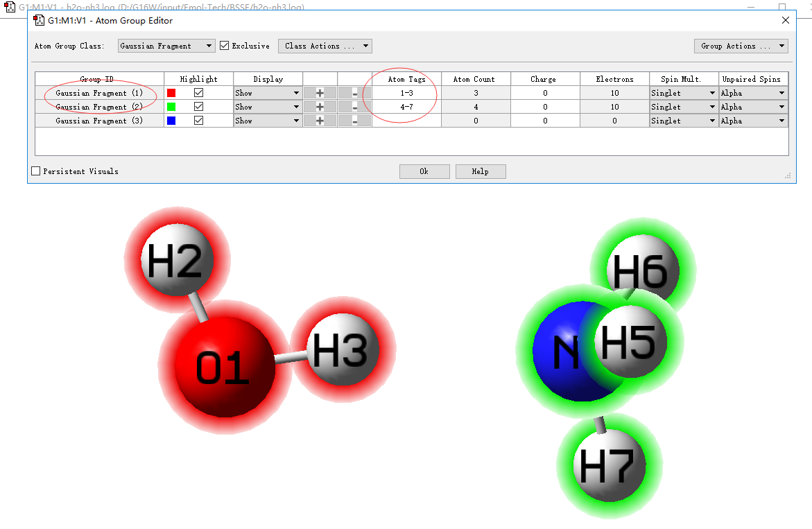Click the Help button

point(480,171)
